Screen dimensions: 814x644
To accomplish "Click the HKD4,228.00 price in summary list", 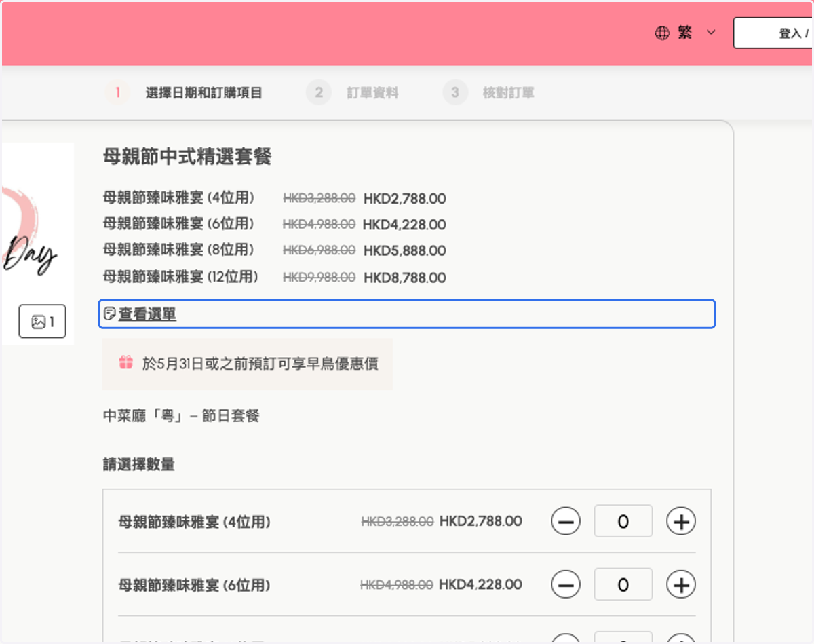I will coord(404,225).
